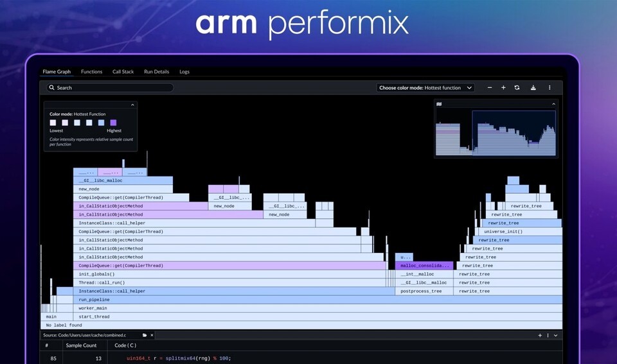Click the Lowest intensity legend swatch

click(x=53, y=123)
